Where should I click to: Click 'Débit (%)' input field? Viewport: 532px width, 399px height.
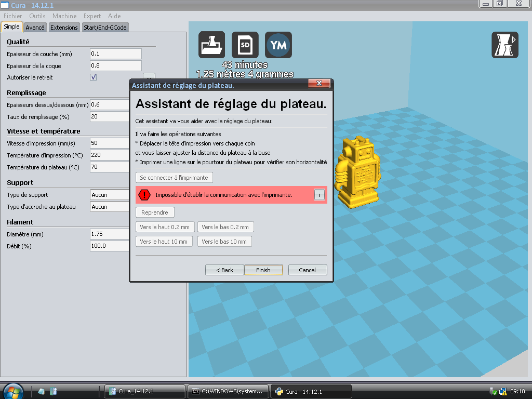[x=110, y=246]
